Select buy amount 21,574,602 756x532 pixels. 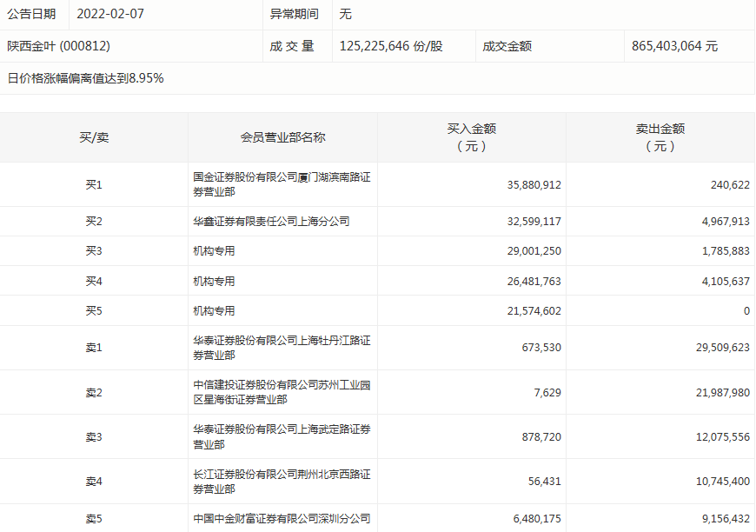pos(534,310)
